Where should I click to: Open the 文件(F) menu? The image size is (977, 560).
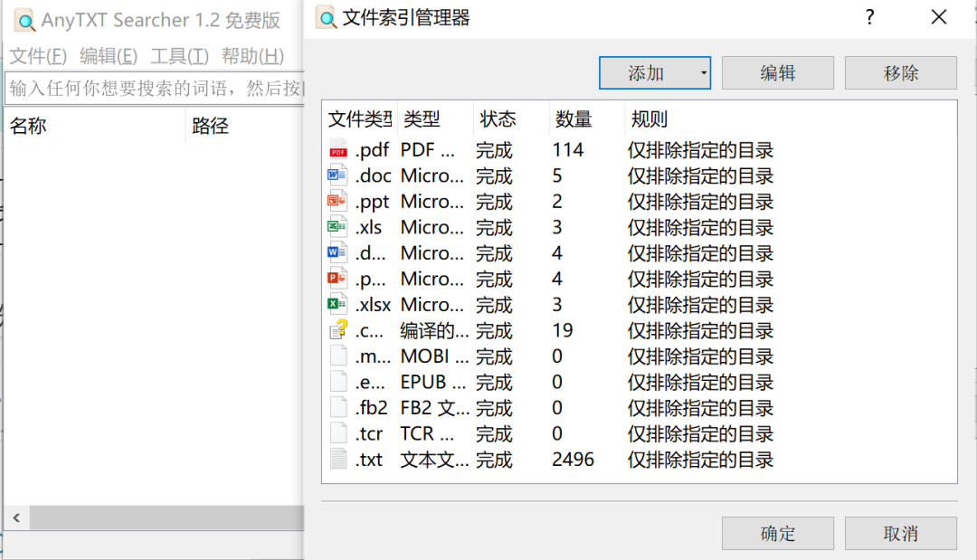38,56
